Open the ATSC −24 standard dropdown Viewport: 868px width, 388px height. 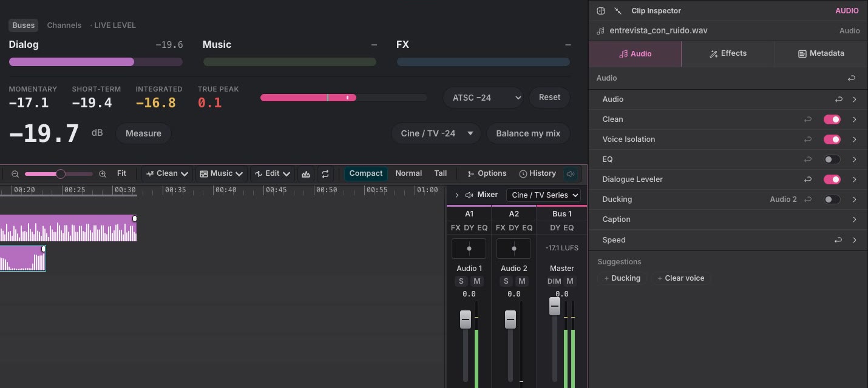pyautogui.click(x=483, y=98)
